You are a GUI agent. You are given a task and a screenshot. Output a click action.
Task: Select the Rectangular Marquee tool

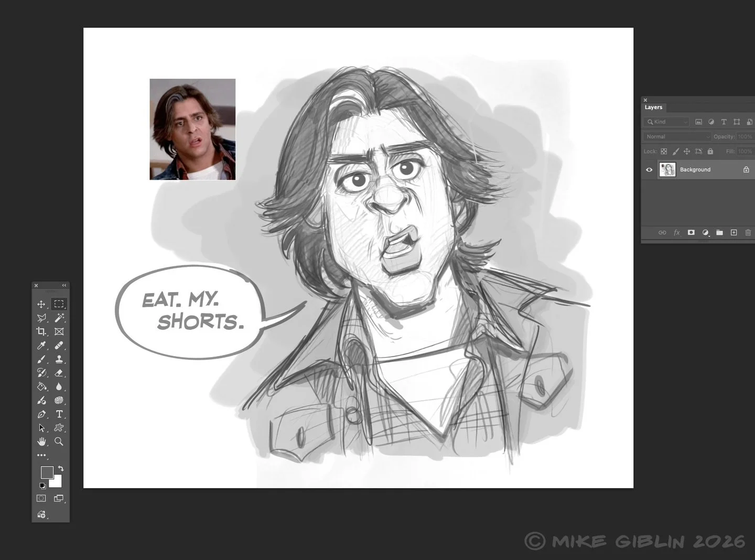[59, 304]
